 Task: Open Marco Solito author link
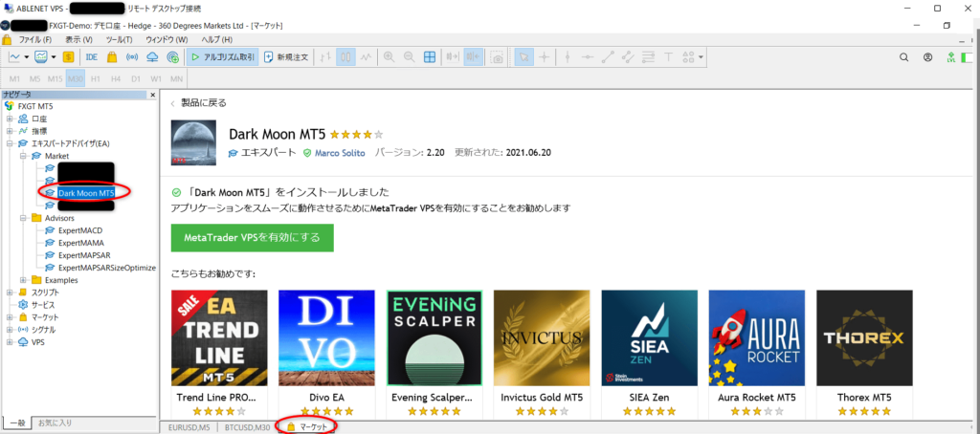(x=340, y=152)
